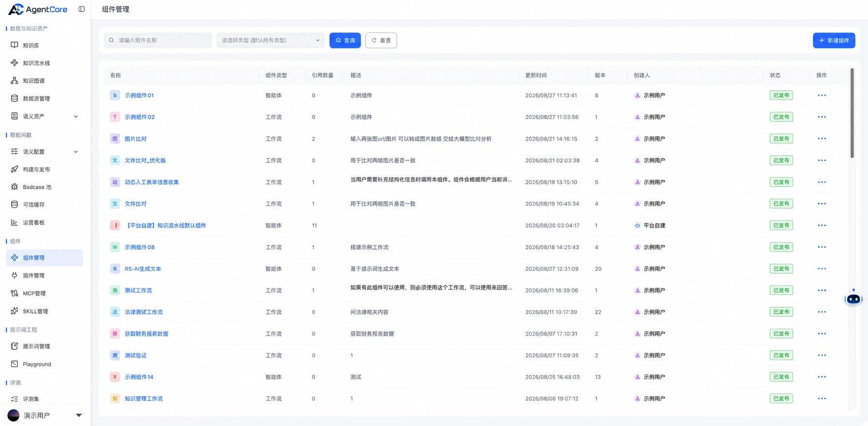Open more actions for 获取财务报表数据 row
The image size is (868, 426).
tap(821, 334)
